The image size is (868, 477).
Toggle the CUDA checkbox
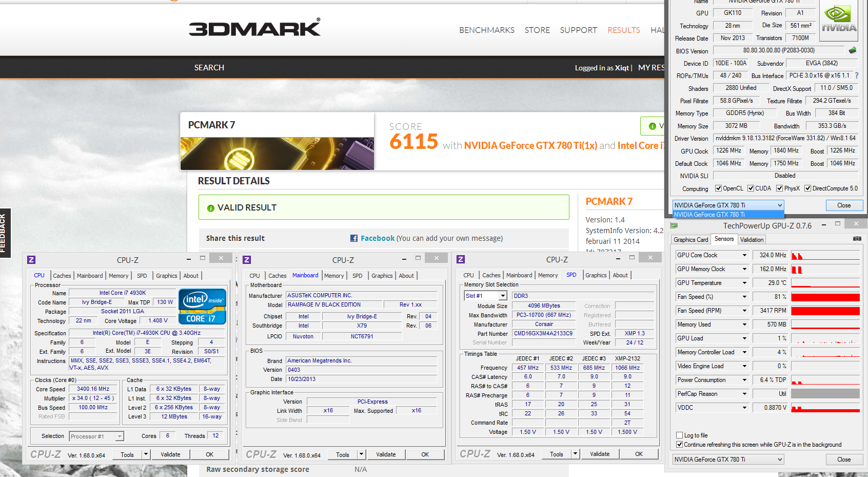(751, 188)
